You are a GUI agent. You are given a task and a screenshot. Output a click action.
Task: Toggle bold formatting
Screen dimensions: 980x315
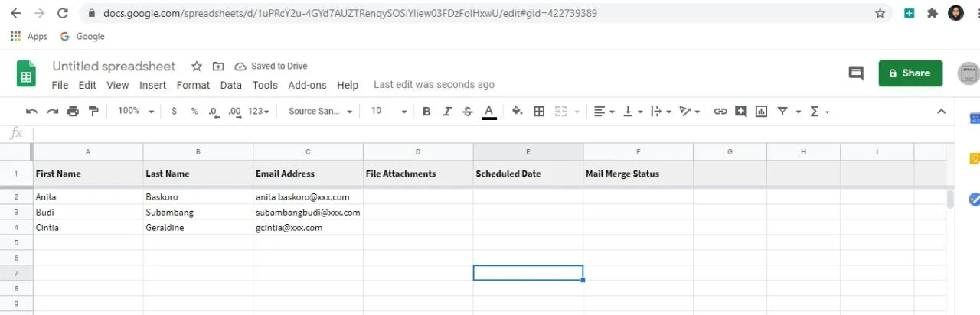point(426,111)
